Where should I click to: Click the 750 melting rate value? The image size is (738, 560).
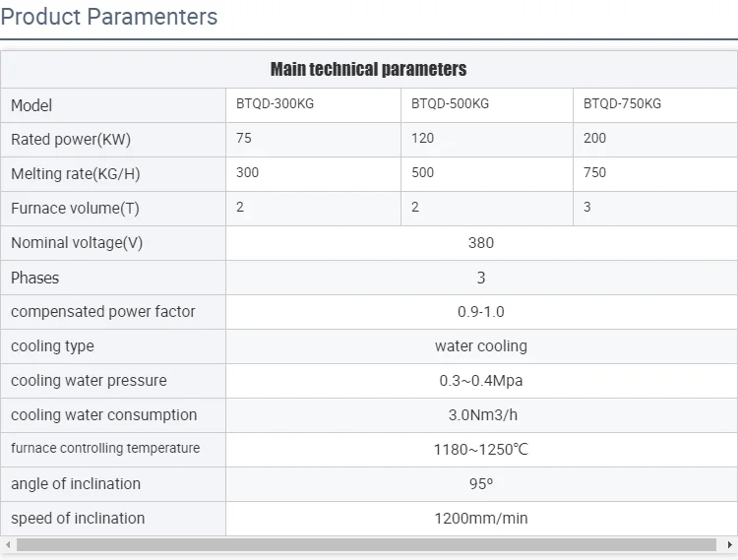click(594, 173)
